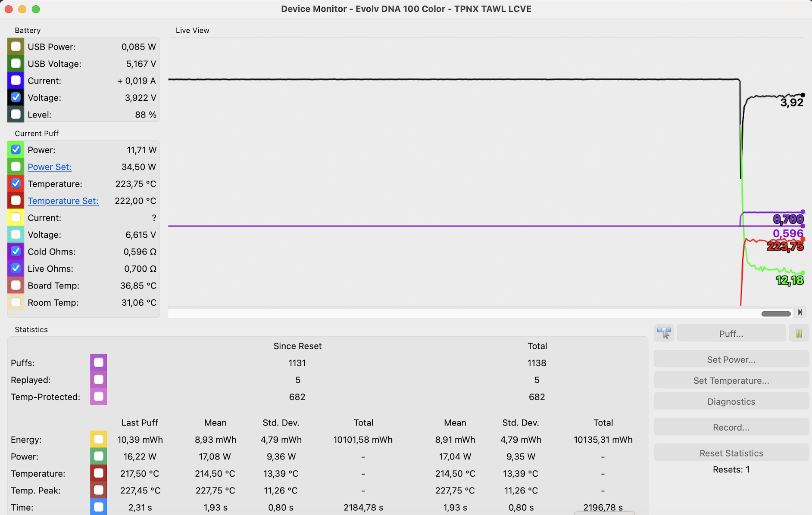Image resolution: width=812 pixels, height=515 pixels.
Task: Open the Set Power... dialog
Action: pyautogui.click(x=731, y=360)
